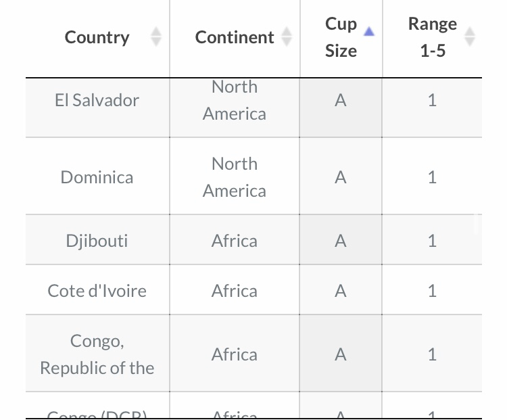
Task: Click the Range 1-5 sort arrows
Action: pyautogui.click(x=470, y=37)
